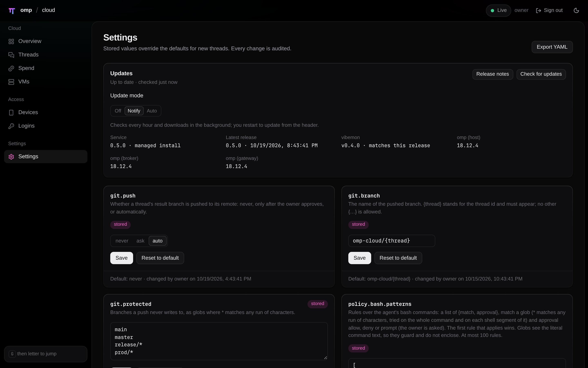Click the git.branch name input field
The width and height of the screenshot is (588, 368).
tap(391, 241)
